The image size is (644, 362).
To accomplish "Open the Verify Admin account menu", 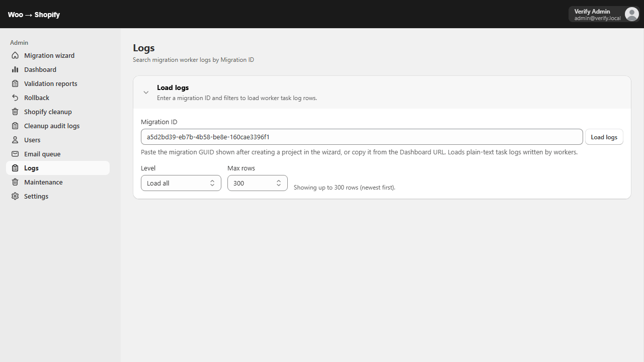I will [x=604, y=14].
